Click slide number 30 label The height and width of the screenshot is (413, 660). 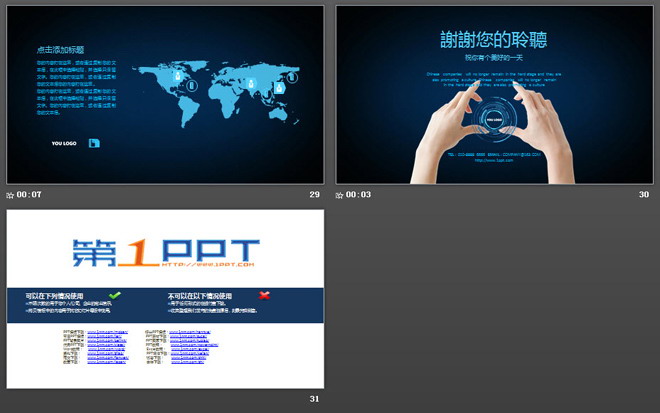(644, 194)
